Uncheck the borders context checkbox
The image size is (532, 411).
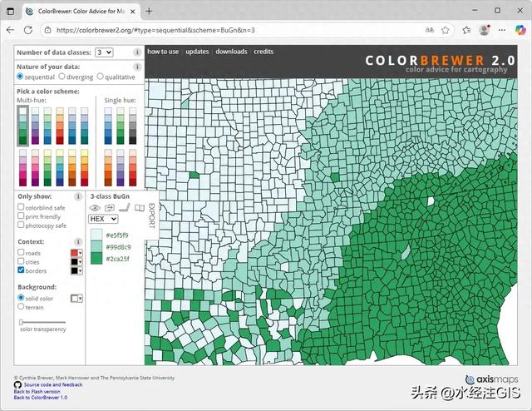point(21,270)
